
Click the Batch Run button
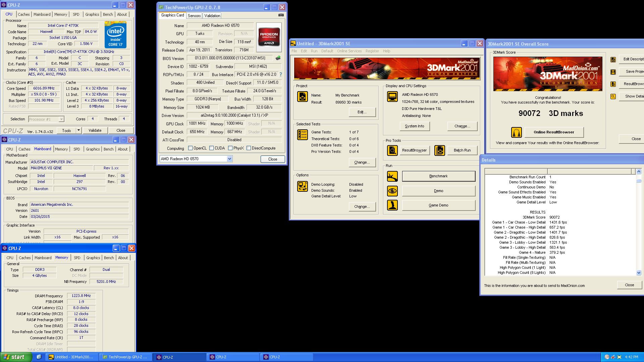(x=462, y=150)
